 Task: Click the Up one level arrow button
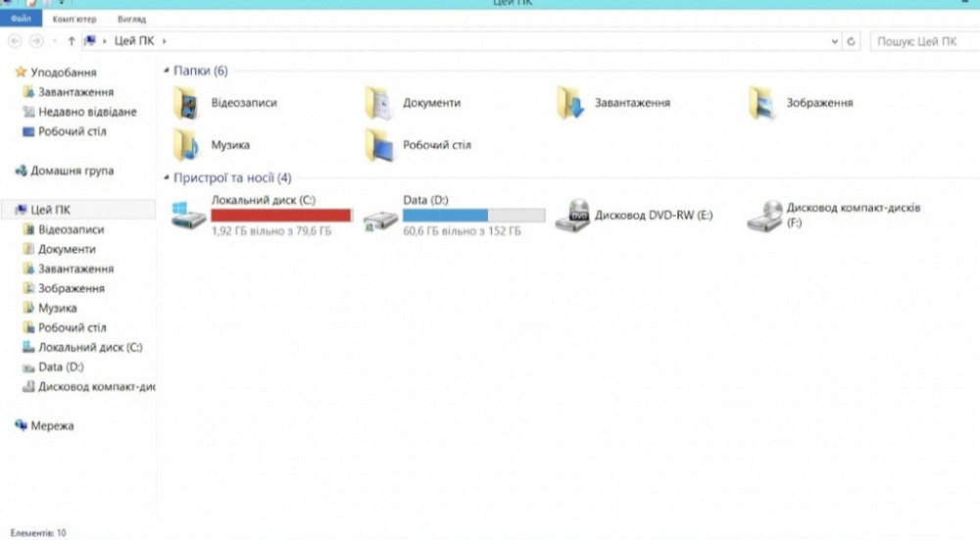click(72, 41)
